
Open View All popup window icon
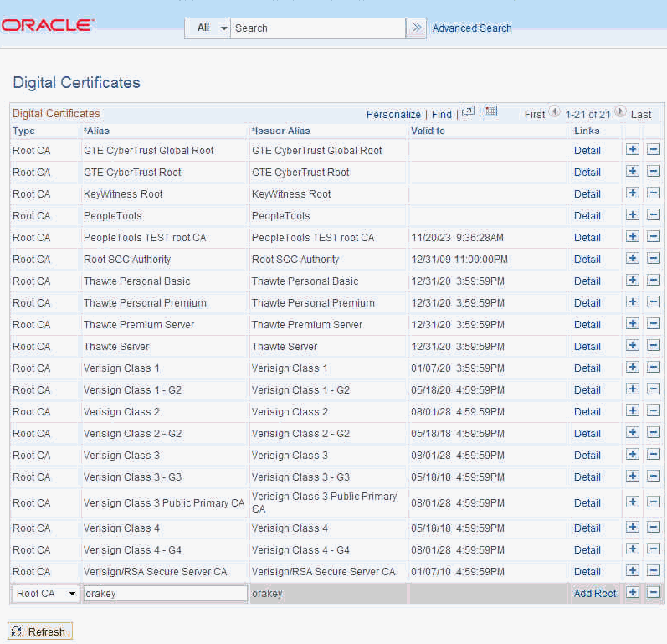click(x=468, y=112)
